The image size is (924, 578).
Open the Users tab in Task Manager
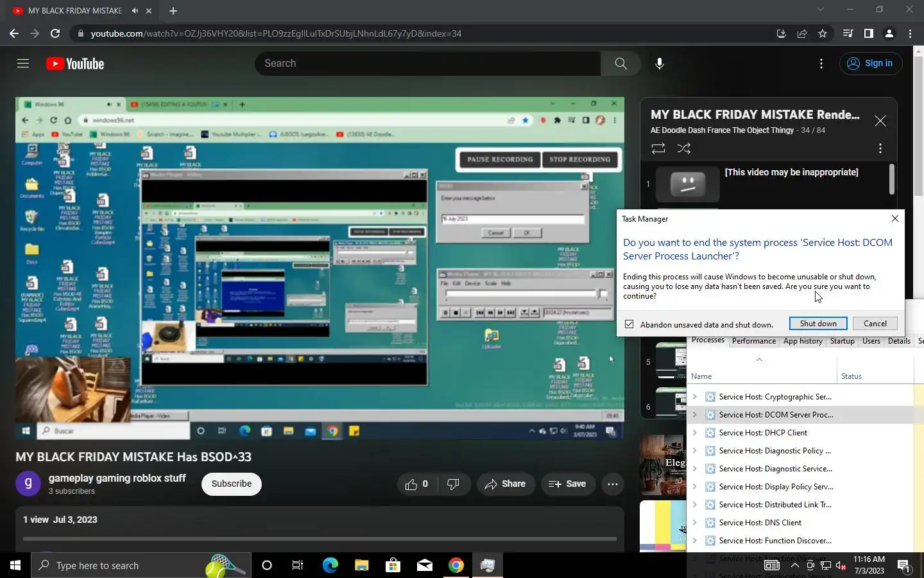pos(871,341)
